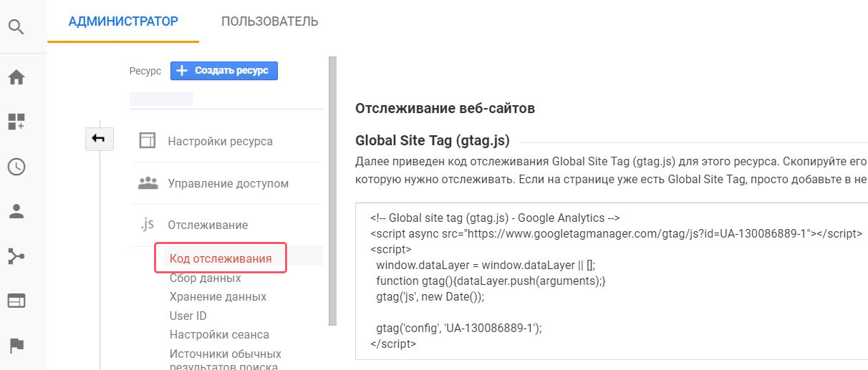Click the Global Site Tag (gtag.js) heading
Viewport: 868px width, 370px height.
433,140
